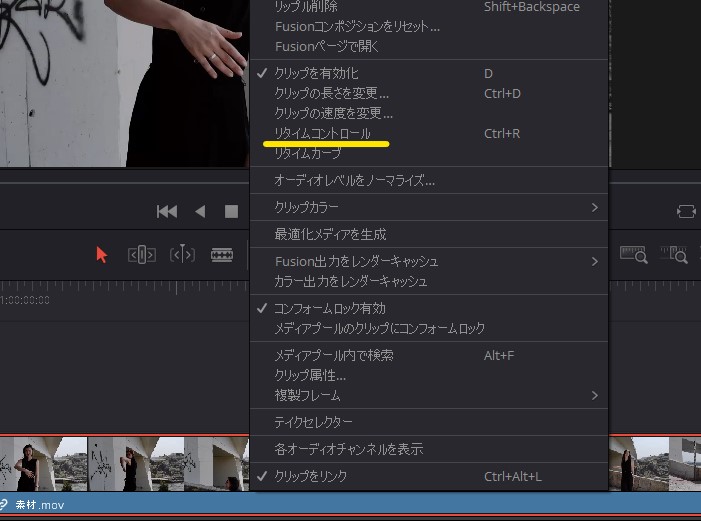Click the viewer preview image
The width and height of the screenshot is (701, 521).
tap(124, 83)
